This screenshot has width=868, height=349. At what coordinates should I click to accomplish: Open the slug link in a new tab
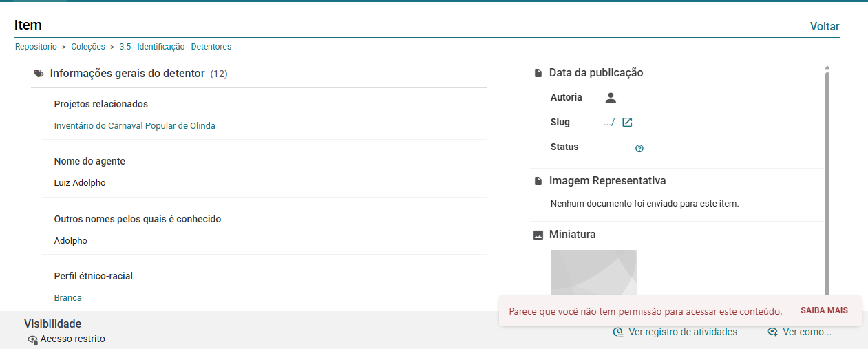[x=627, y=123]
